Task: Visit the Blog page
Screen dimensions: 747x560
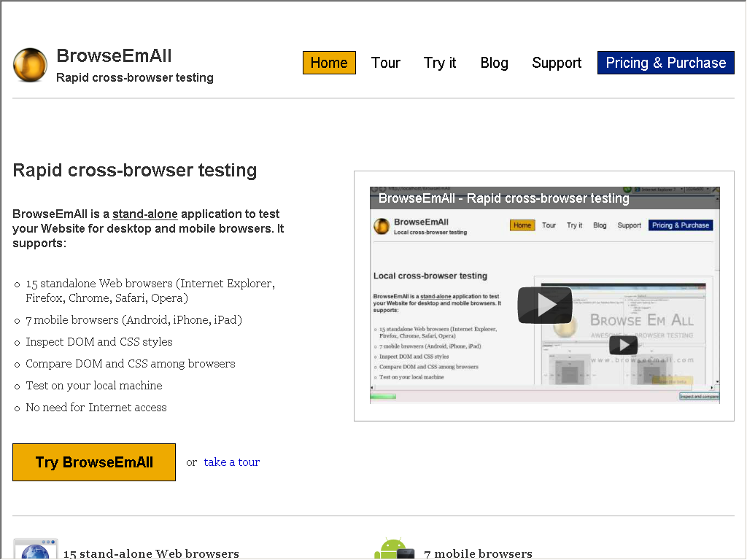Action: pyautogui.click(x=494, y=63)
